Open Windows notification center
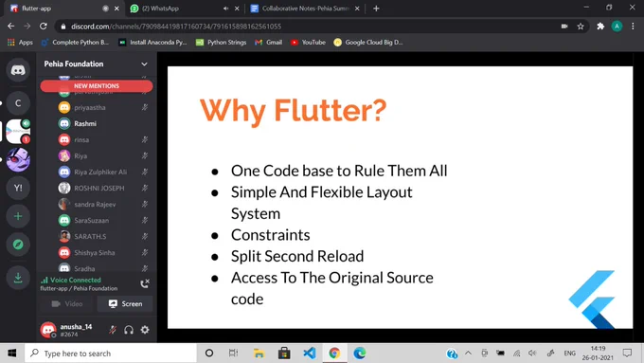 627,354
